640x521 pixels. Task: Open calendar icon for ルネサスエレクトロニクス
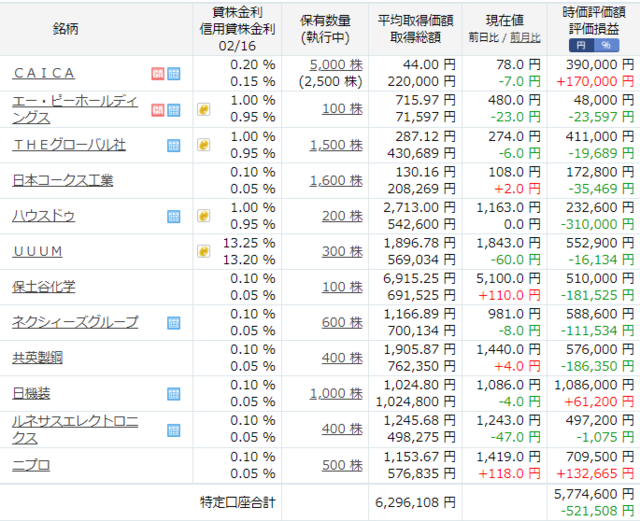173,430
